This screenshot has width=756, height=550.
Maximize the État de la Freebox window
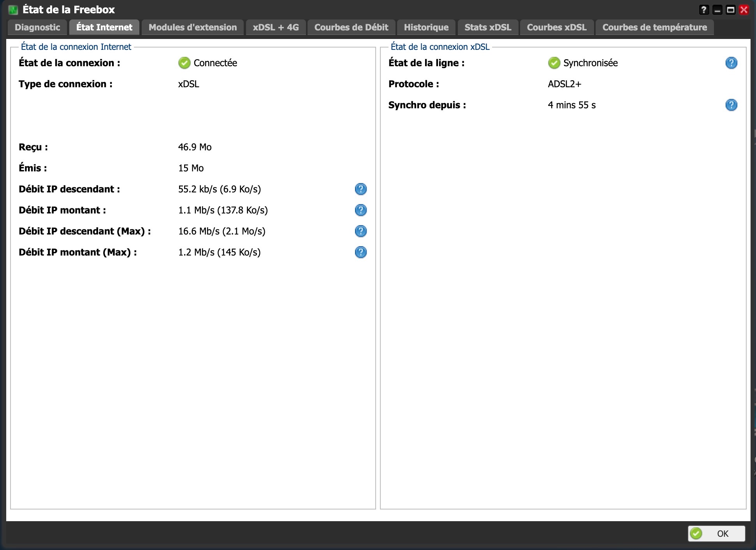tap(731, 10)
